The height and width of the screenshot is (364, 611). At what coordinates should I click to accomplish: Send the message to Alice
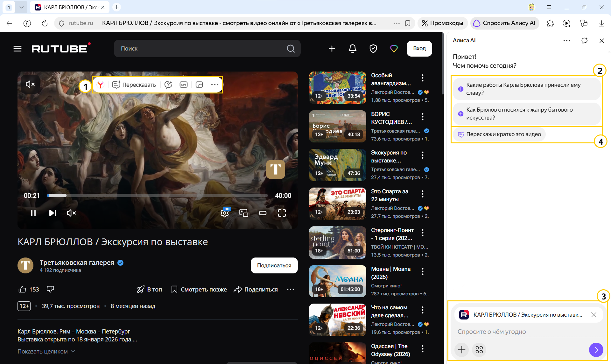(x=596, y=350)
